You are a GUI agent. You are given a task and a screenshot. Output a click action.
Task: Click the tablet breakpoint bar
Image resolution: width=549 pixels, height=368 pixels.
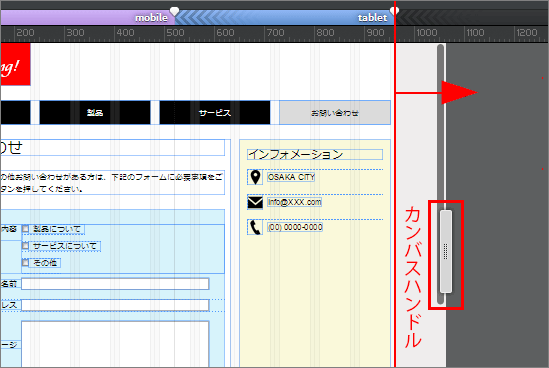tap(284, 17)
